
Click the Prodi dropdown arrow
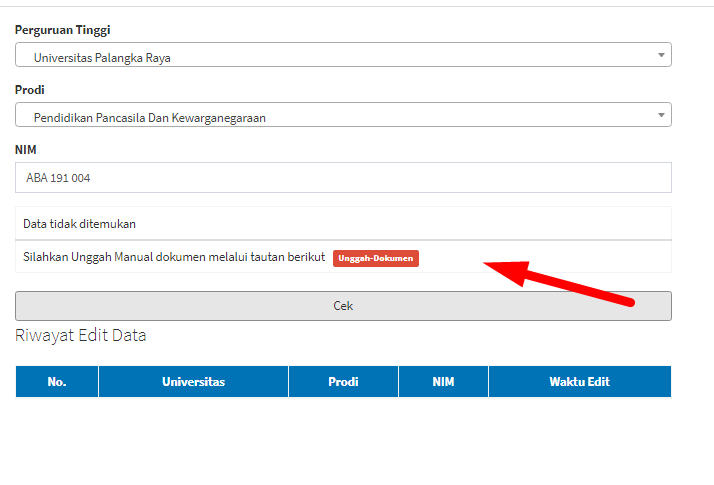[661, 115]
